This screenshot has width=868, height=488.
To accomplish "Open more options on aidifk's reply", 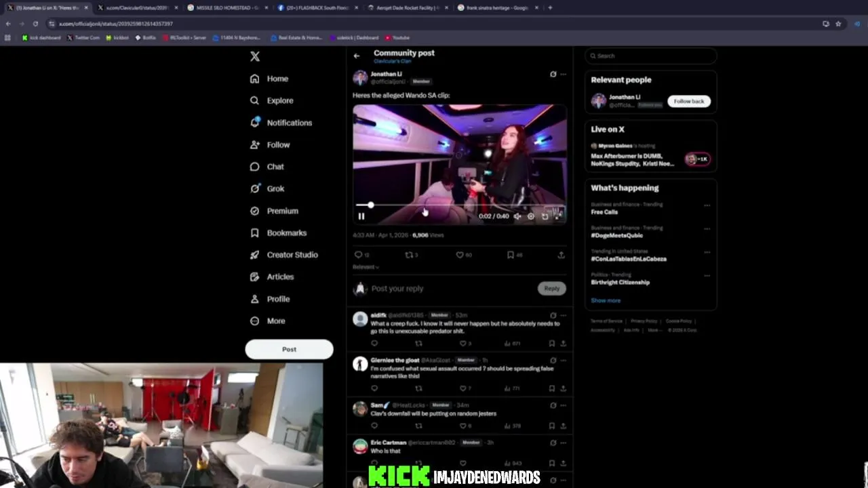I will (x=563, y=316).
